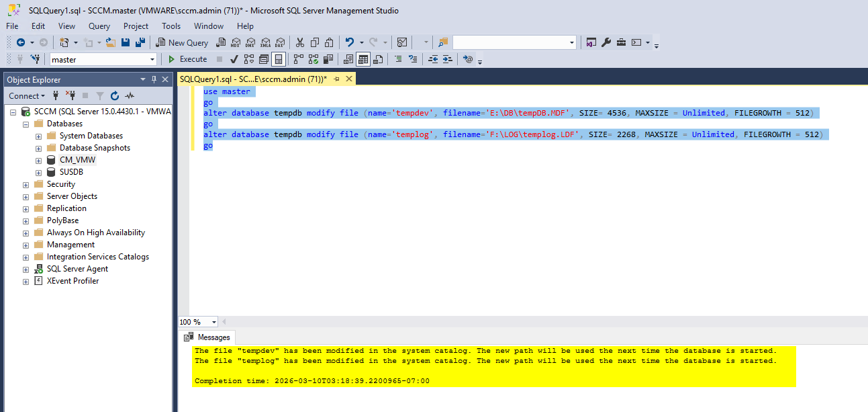Open Activity Monitor from Object Explorer toolbar
The width and height of the screenshot is (868, 412).
[x=130, y=96]
